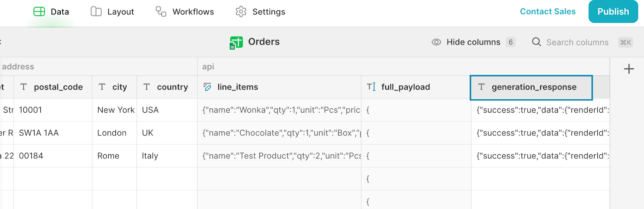Click the Workflows nodes icon
Image resolution: width=644 pixels, height=209 pixels.
click(161, 12)
